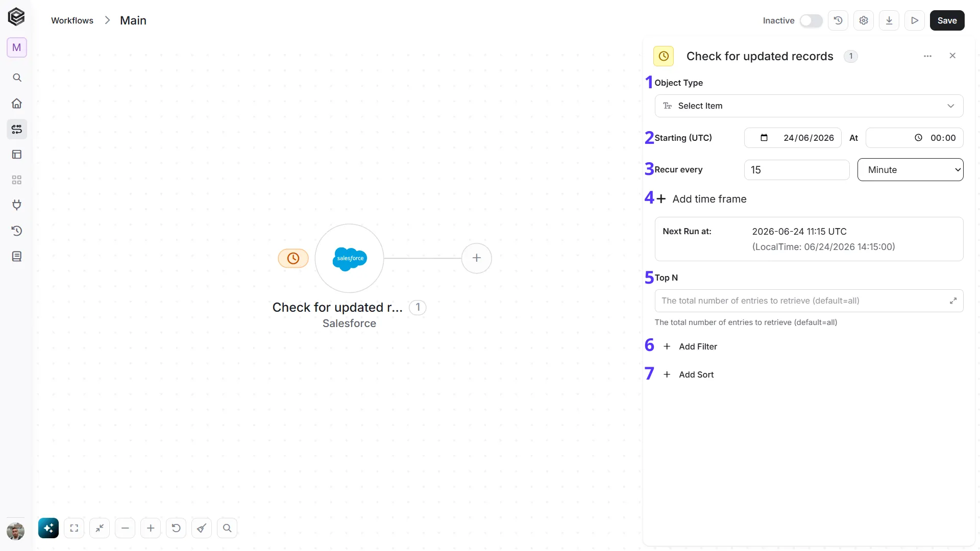
Task: Download the workflow
Action: [x=889, y=20]
